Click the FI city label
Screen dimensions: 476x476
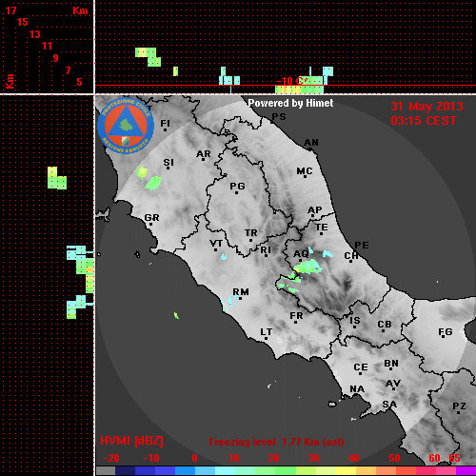tap(165, 123)
